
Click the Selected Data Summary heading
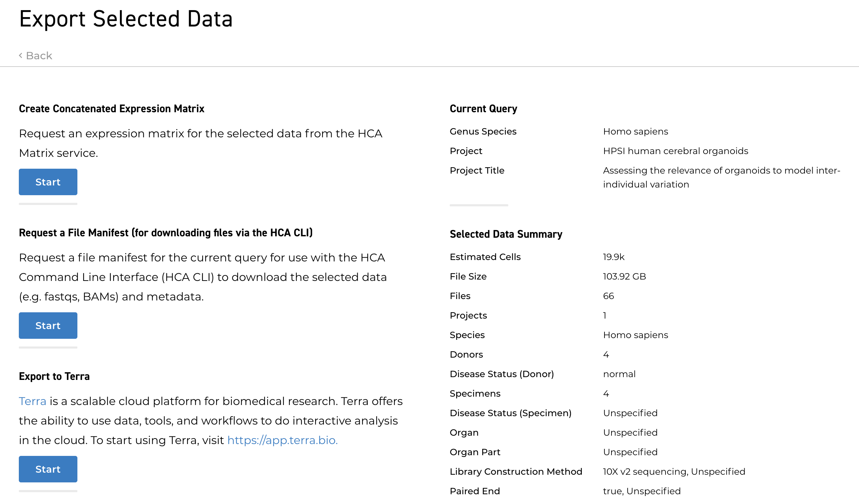[x=506, y=234]
